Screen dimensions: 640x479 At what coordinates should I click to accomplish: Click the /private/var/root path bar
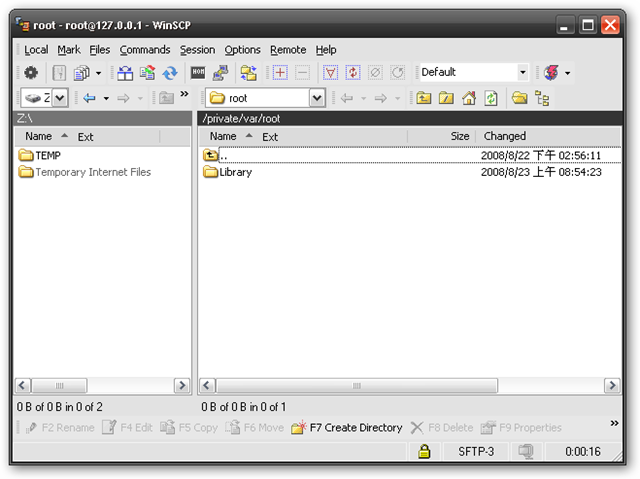[x=410, y=119]
